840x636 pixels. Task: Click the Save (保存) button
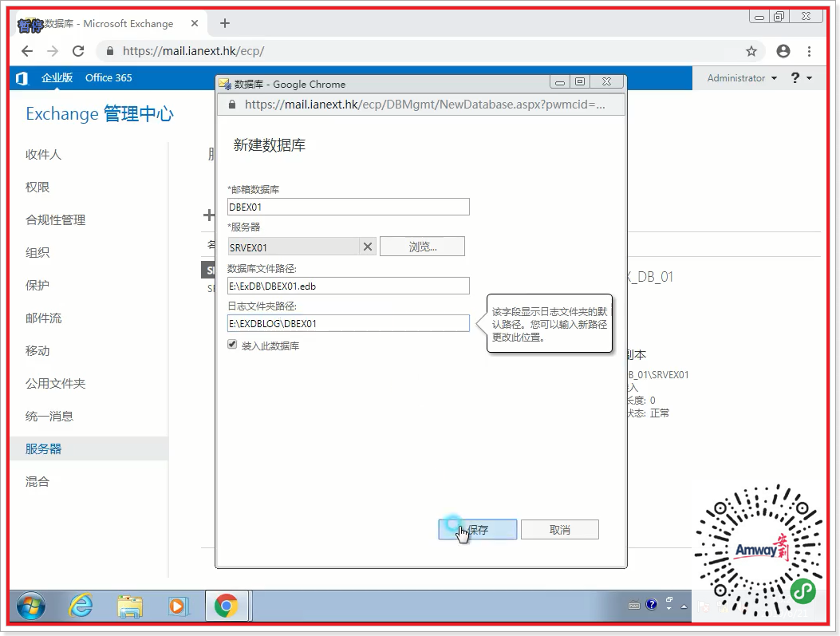(477, 529)
